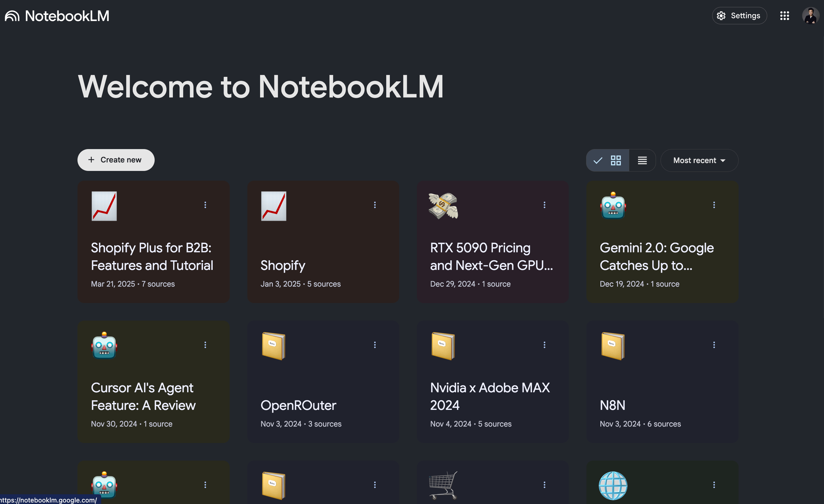Click 'Mar 21, 2025 · 7 sources' text
This screenshot has width=824, height=504.
133,284
